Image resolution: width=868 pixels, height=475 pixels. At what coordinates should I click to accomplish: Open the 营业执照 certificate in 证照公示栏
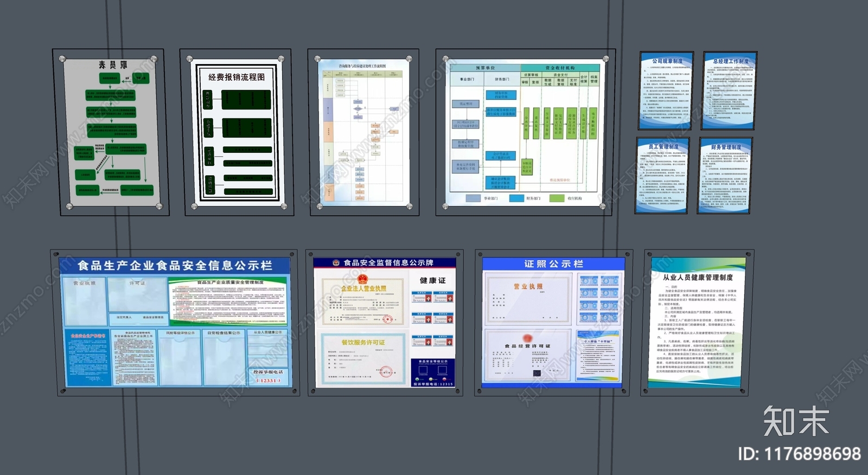point(528,299)
